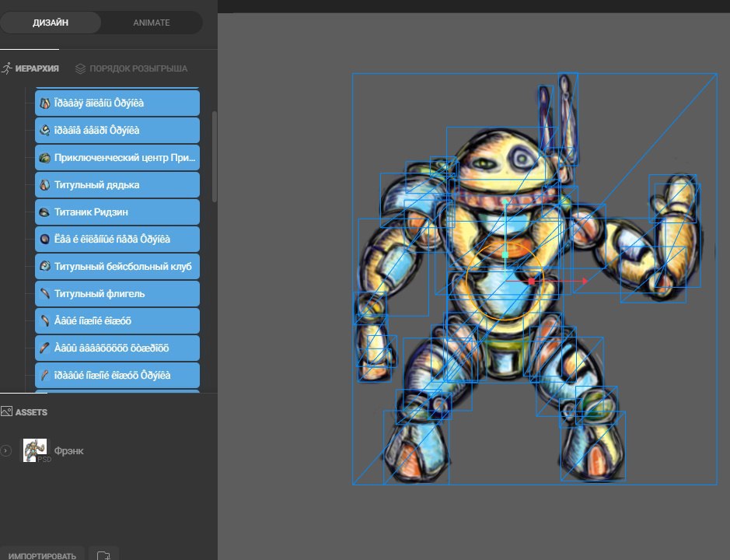
Task: Click the ИМПОРТИРОВАТЬ button
Action: (42, 555)
